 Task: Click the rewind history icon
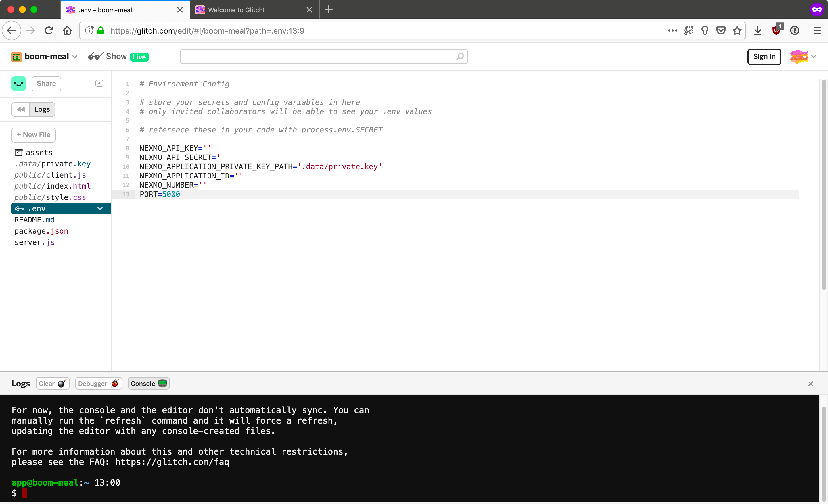[21, 109]
